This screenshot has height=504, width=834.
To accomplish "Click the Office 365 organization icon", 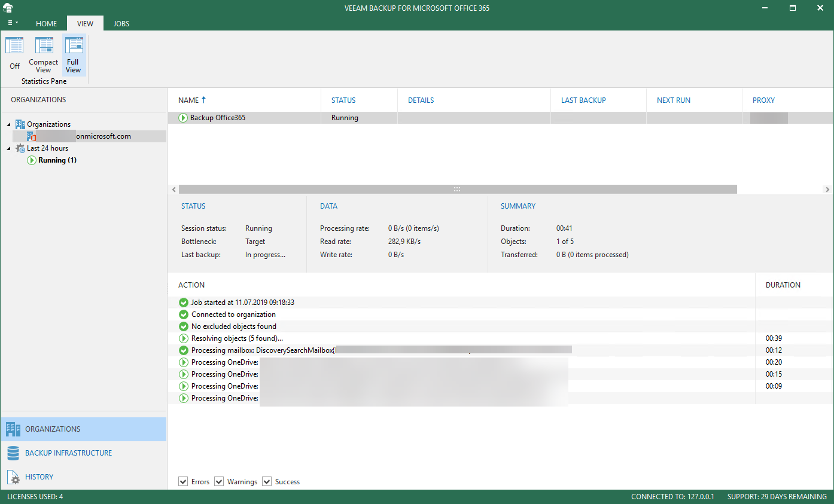I will click(32, 136).
